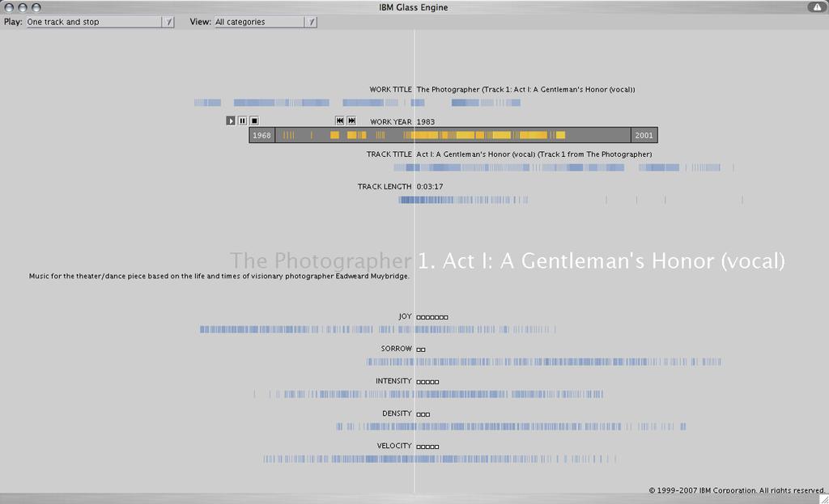
Task: Click the IBM copyright notice
Action: pyautogui.click(x=737, y=490)
